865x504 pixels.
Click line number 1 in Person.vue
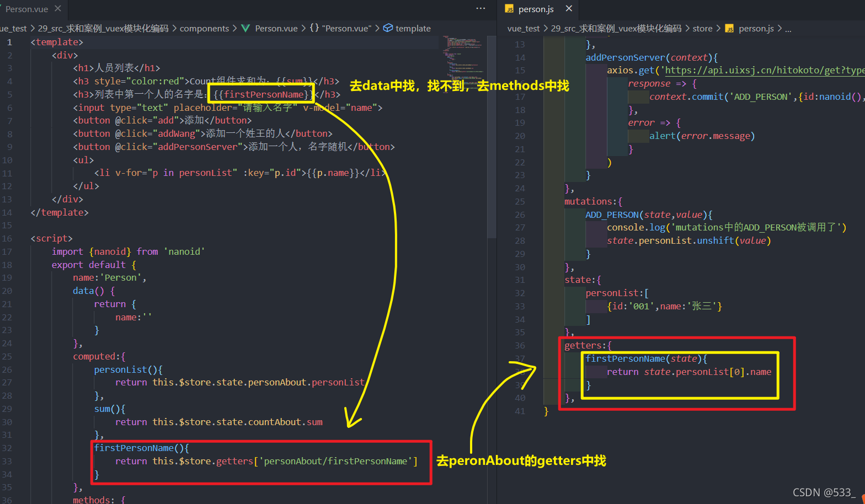click(9, 42)
